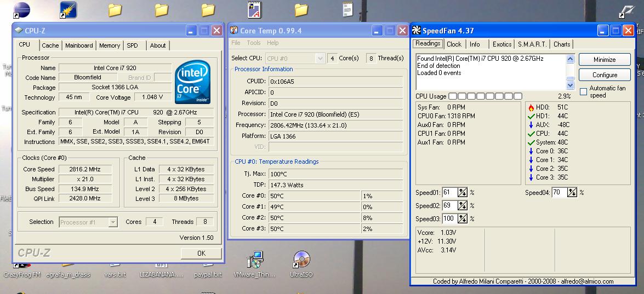Click the Core 1 blue arrow icon
The height and width of the screenshot is (294, 644).
[531, 160]
